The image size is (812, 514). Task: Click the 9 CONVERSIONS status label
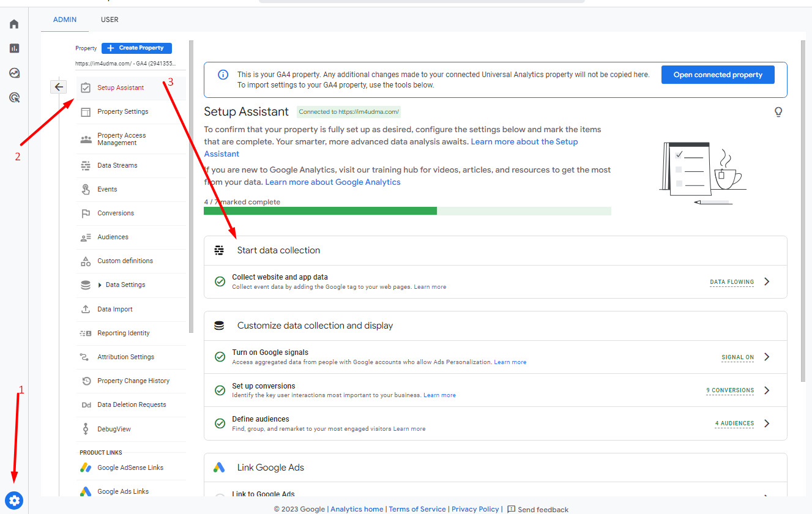coord(730,390)
